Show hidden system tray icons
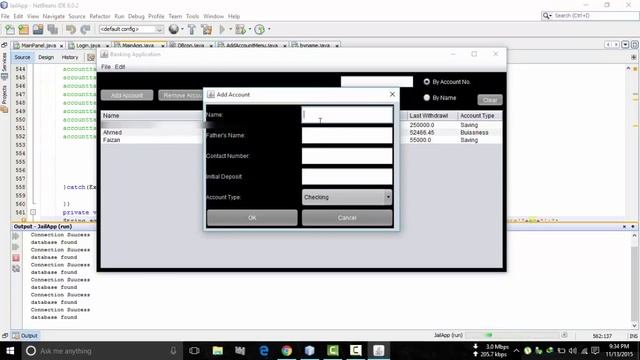This screenshot has height=360, width=640. (x=516, y=351)
